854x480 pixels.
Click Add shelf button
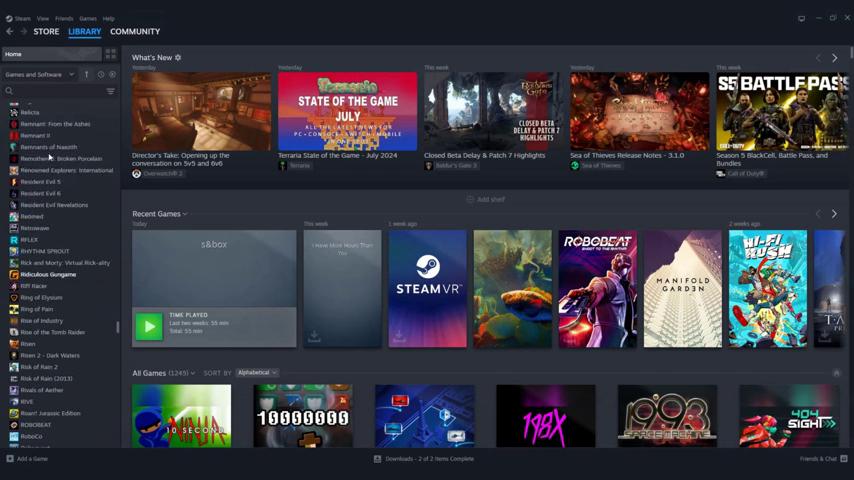tap(486, 199)
